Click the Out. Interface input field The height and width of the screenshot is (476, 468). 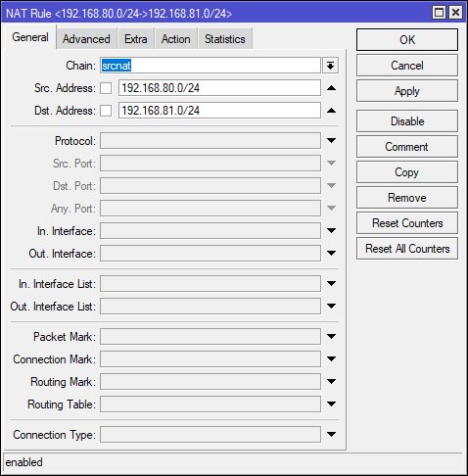click(211, 254)
